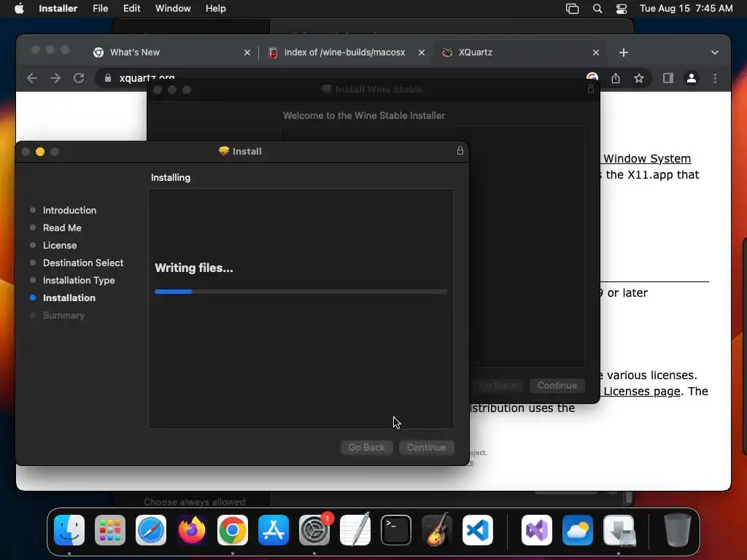Open a new Chrome tab
The height and width of the screenshot is (560, 747).
624,52
